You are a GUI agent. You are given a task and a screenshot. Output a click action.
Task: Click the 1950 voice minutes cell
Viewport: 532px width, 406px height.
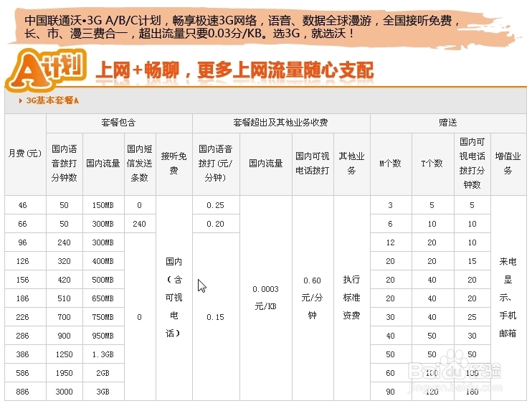(x=65, y=374)
